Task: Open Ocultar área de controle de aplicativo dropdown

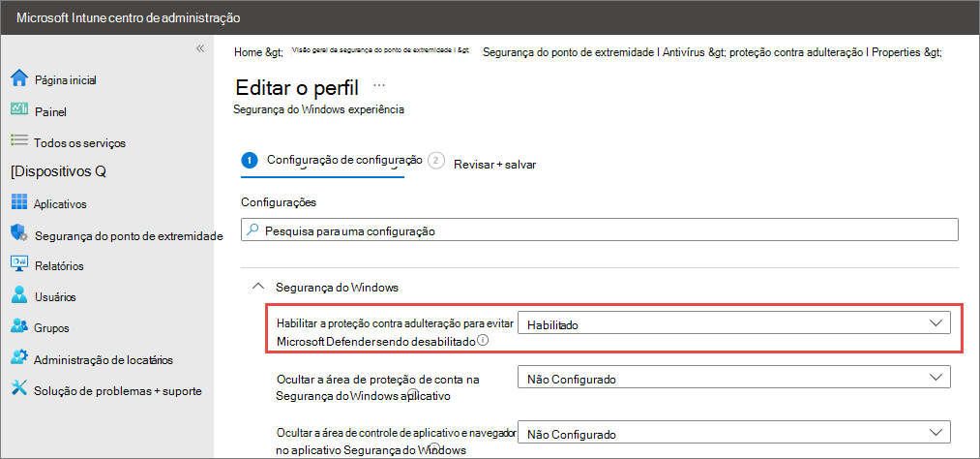Action: (x=733, y=434)
